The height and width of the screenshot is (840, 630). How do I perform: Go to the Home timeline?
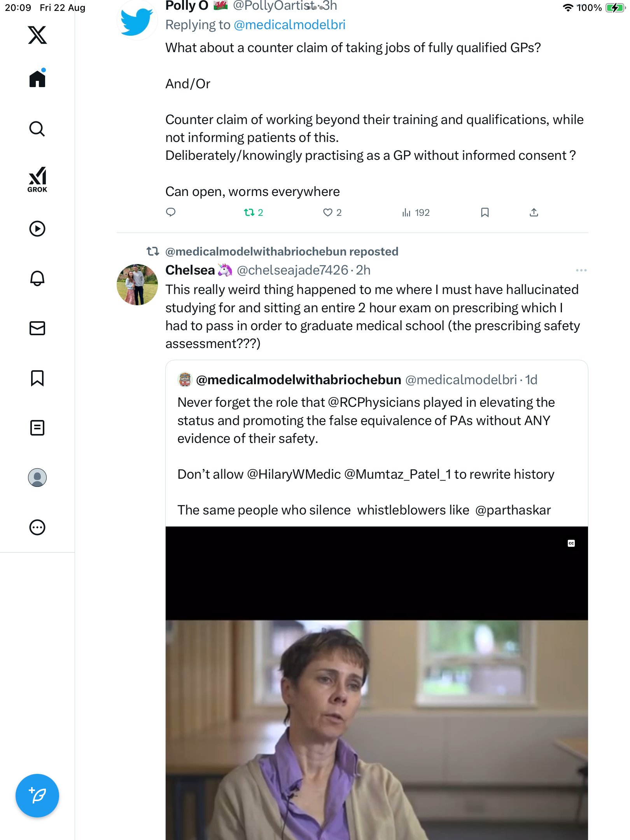click(37, 79)
